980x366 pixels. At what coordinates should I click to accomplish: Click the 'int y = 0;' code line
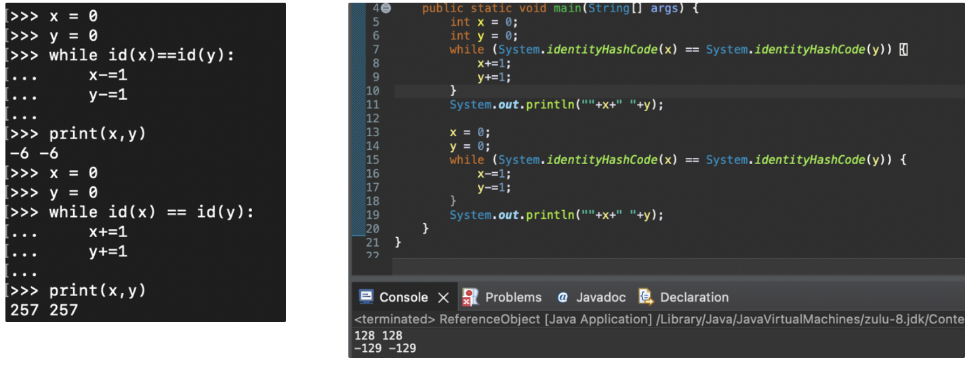pyautogui.click(x=484, y=36)
